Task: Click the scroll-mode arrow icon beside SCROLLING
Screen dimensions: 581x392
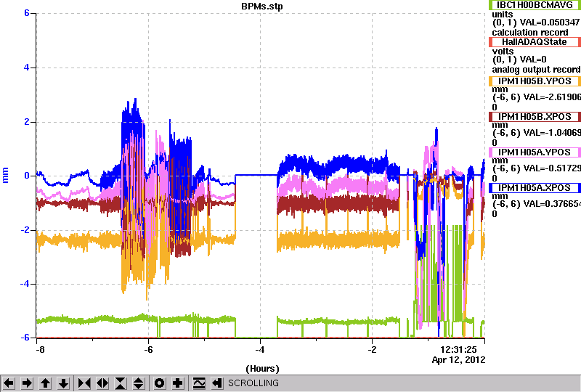Action: pos(217,383)
